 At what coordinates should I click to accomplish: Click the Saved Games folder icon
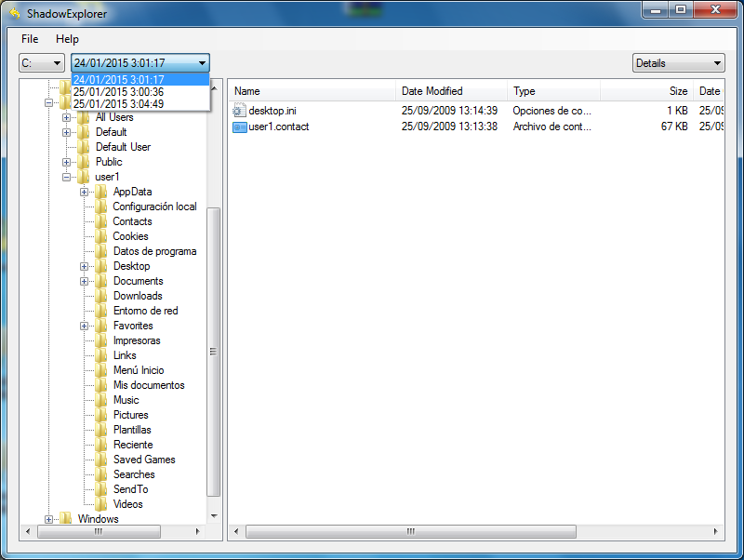(100, 460)
